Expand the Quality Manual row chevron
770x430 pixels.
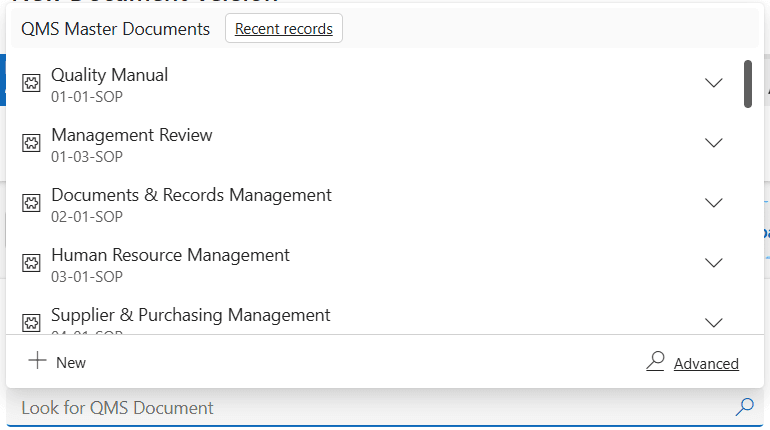(714, 83)
